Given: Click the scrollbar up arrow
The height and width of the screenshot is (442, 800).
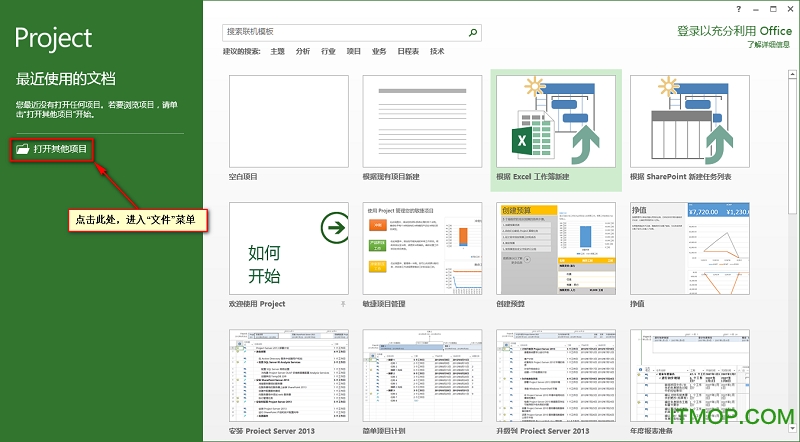Looking at the screenshot, I should click(792, 75).
